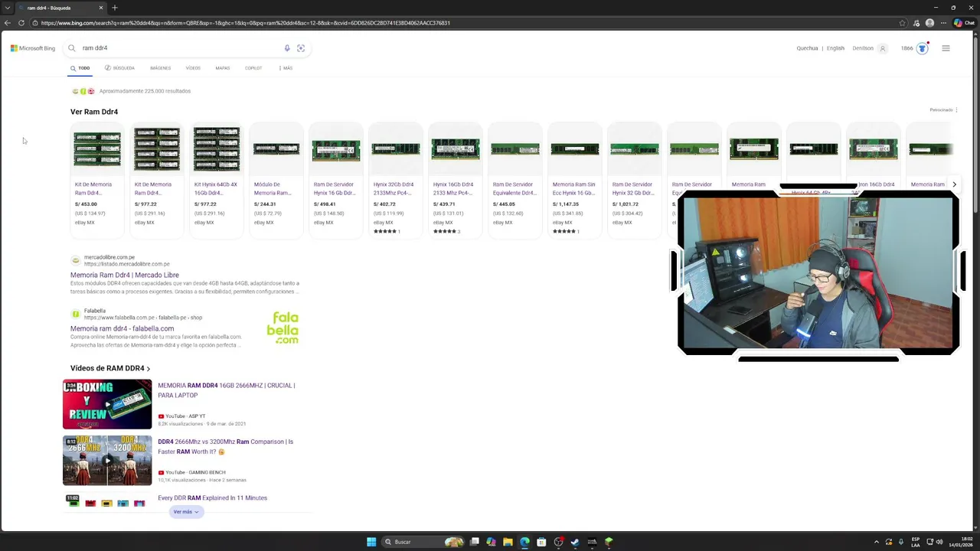This screenshot has width=980, height=551.
Task: Click the taskbar Buscar search box
Action: point(423,542)
